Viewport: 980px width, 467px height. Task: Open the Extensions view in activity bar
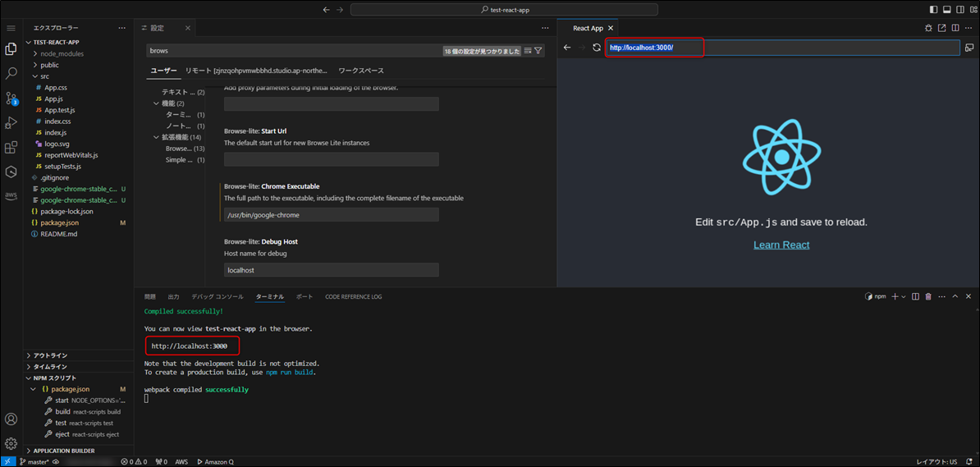click(x=11, y=148)
